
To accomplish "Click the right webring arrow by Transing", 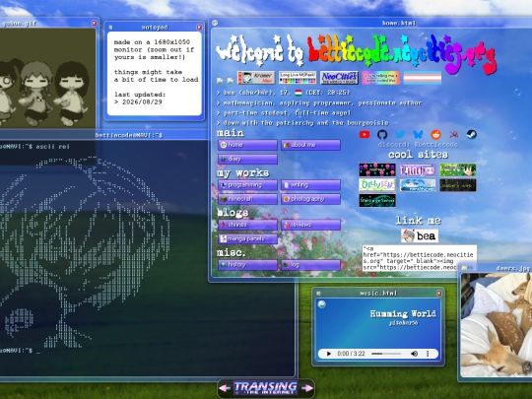I will [307, 388].
